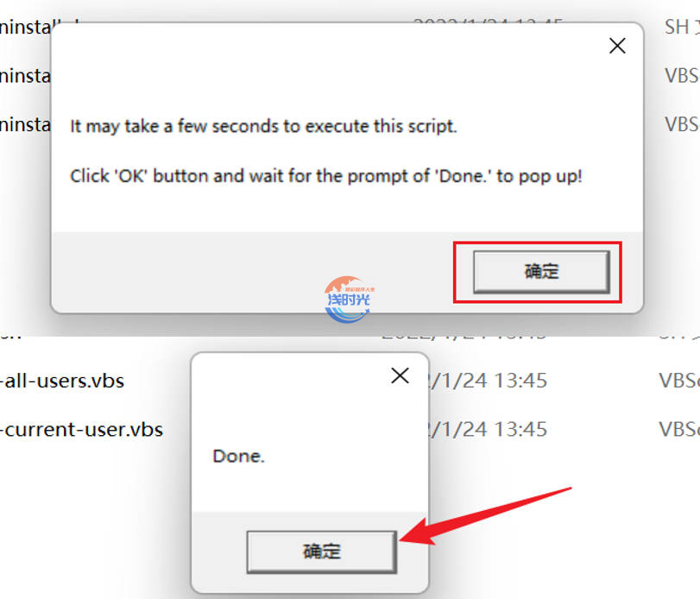700x599 pixels.
Task: Click the VBS type label of third top row
Action: click(x=682, y=124)
